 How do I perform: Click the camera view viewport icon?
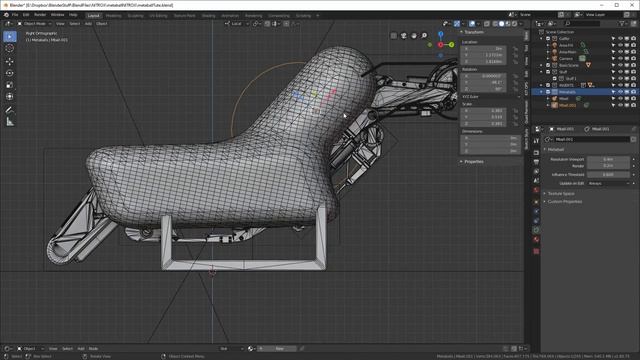404,36
